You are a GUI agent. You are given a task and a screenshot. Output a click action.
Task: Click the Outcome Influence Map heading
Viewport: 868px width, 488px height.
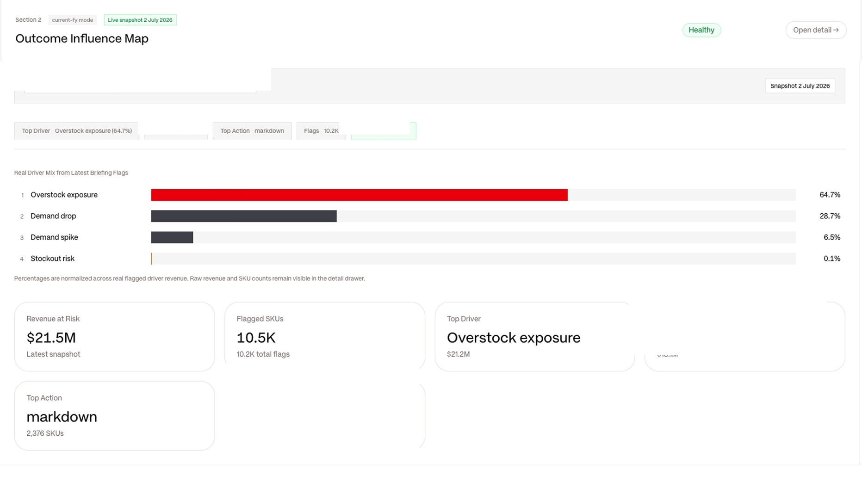82,39
